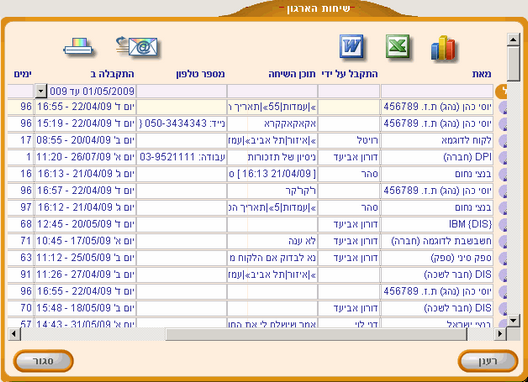This screenshot has width=528, height=382.
Task: Click the horizontal scrollbar left arrow
Action: pyautogui.click(x=14, y=334)
